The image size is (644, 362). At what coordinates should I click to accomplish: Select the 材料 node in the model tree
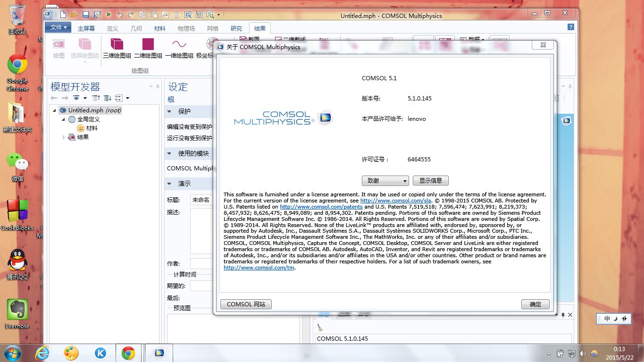92,128
